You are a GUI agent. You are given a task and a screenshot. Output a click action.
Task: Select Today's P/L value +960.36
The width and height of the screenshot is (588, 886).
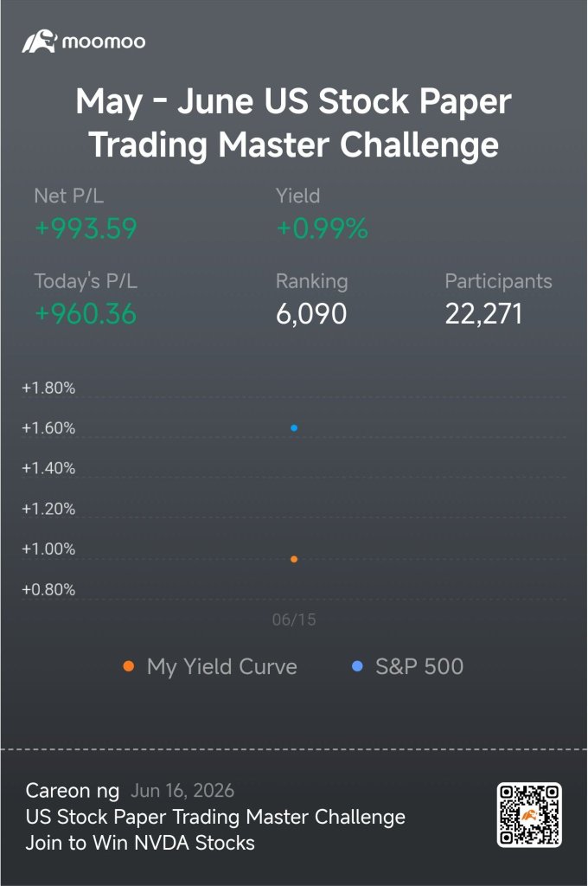(x=86, y=313)
